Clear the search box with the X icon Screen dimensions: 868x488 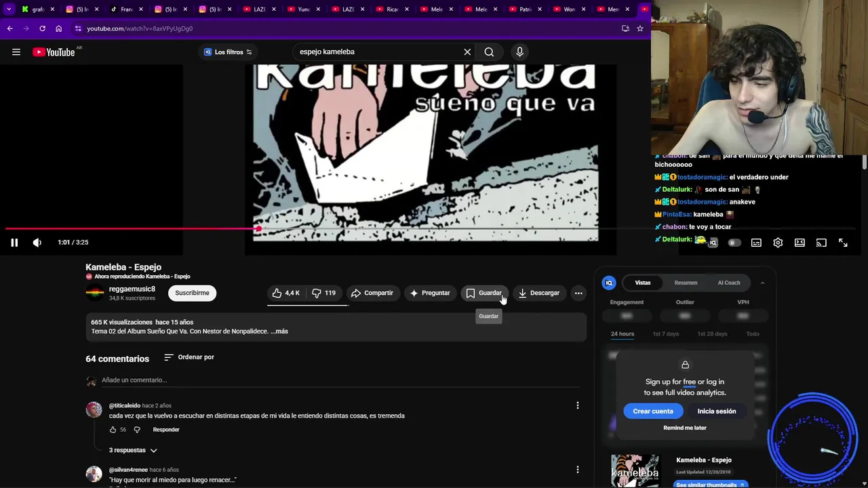(x=467, y=52)
